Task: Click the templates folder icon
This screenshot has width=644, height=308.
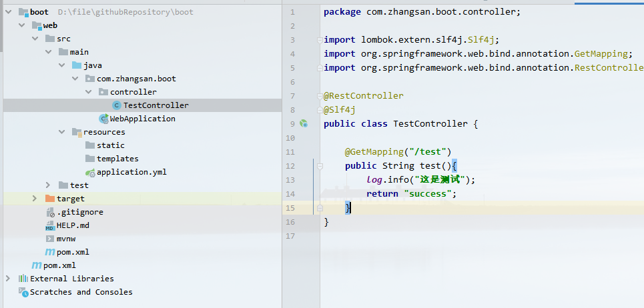Action: 90,159
